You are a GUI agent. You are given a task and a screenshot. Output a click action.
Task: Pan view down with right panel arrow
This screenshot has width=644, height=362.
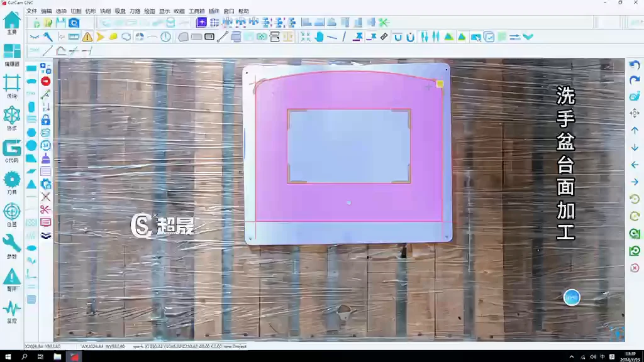[x=635, y=147]
